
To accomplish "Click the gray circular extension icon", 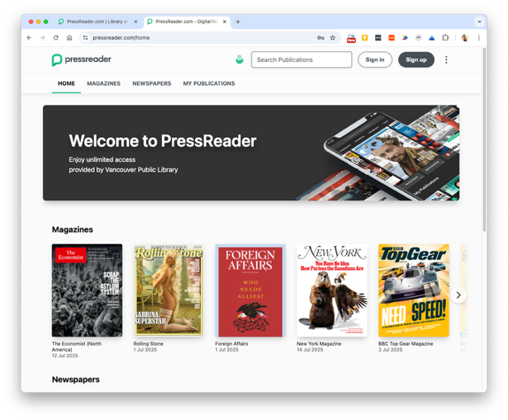I will click(x=418, y=38).
